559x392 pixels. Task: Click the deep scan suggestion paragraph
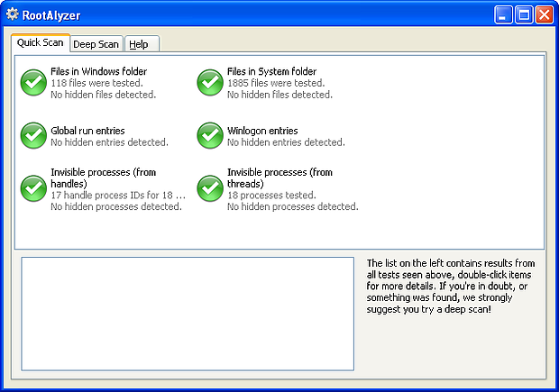(451, 287)
